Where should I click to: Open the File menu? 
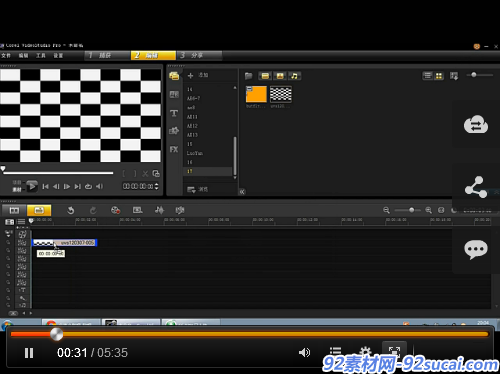(x=6, y=55)
